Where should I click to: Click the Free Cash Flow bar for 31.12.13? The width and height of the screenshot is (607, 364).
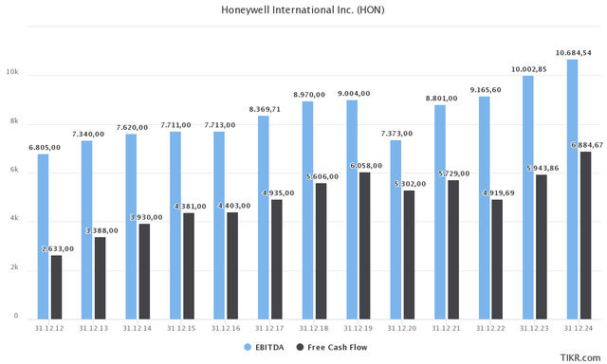pos(101,278)
